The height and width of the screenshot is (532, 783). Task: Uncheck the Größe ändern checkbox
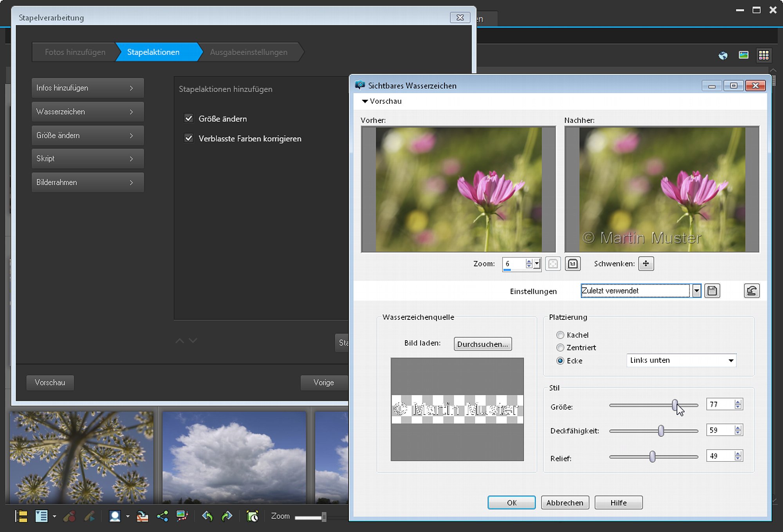(x=189, y=118)
